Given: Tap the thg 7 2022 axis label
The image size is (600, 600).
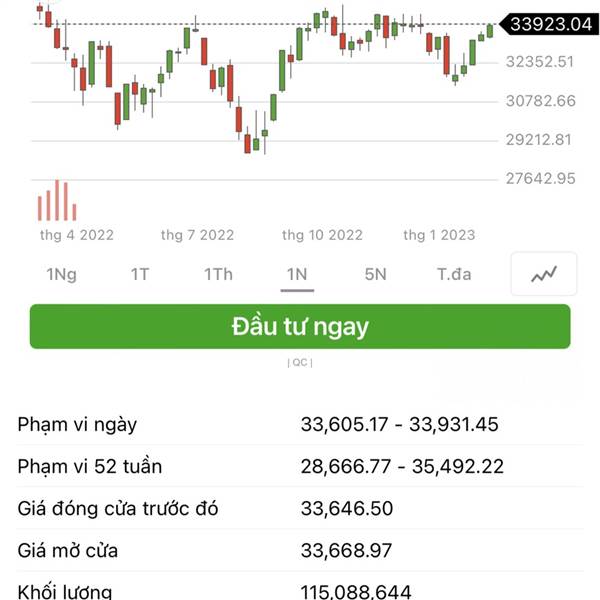Looking at the screenshot, I should coord(197,235).
